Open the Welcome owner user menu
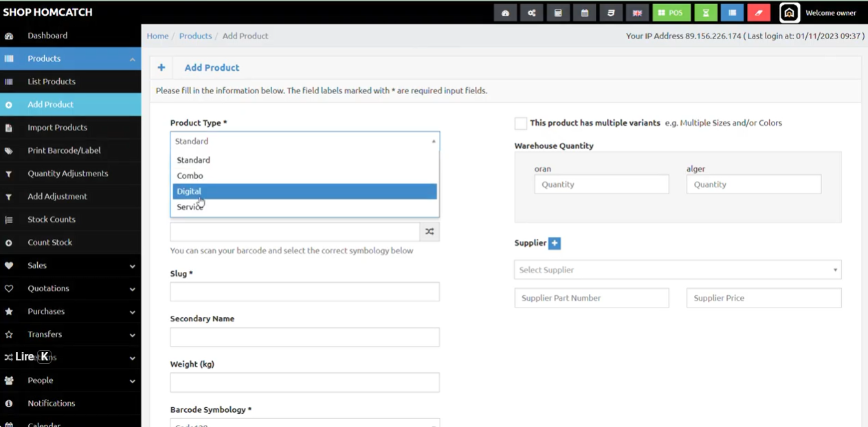The height and width of the screenshot is (427, 868). [831, 13]
